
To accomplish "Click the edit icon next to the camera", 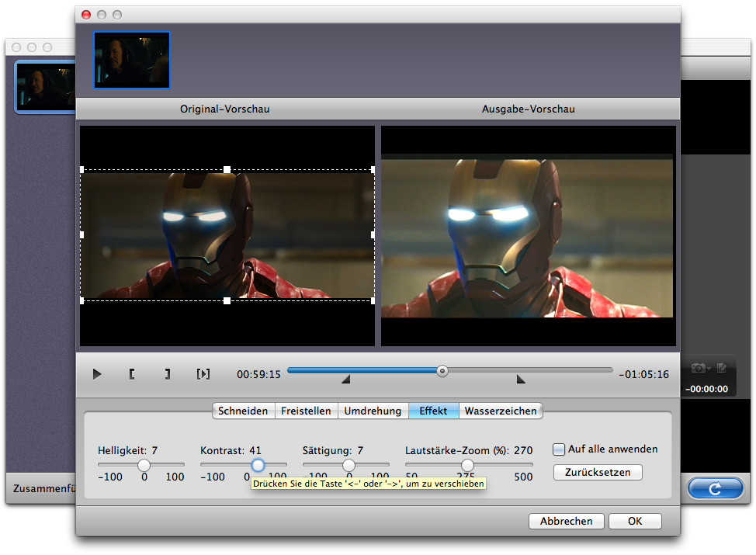I will (x=722, y=368).
